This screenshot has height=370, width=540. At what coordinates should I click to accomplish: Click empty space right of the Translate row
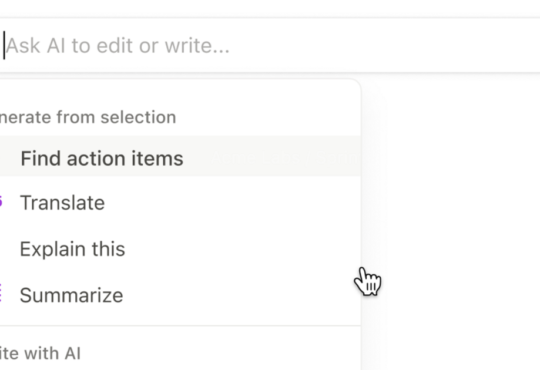pyautogui.click(x=234, y=203)
